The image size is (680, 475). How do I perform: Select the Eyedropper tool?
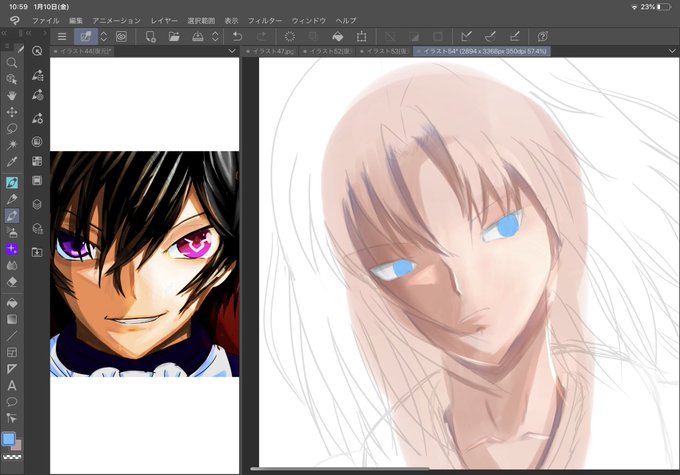click(12, 162)
